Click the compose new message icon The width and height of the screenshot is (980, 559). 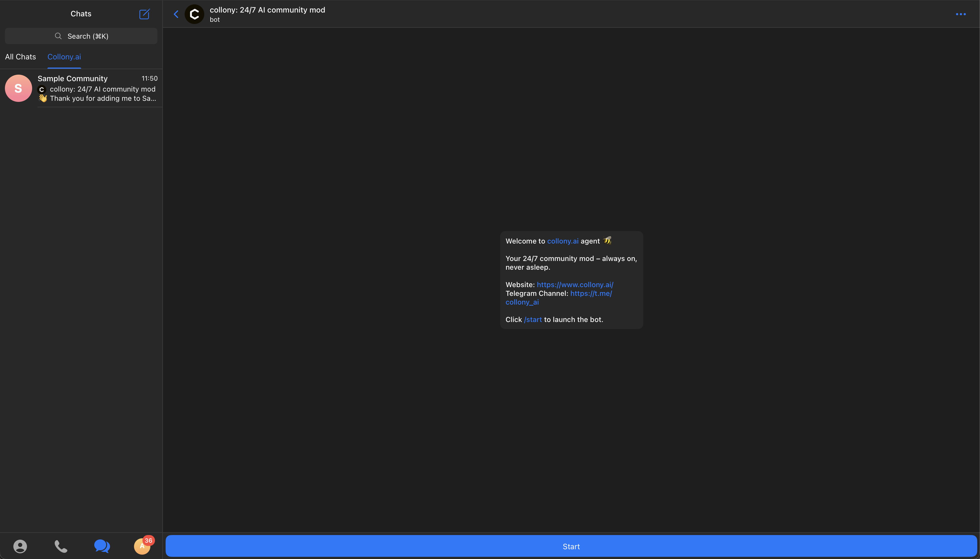[144, 14]
